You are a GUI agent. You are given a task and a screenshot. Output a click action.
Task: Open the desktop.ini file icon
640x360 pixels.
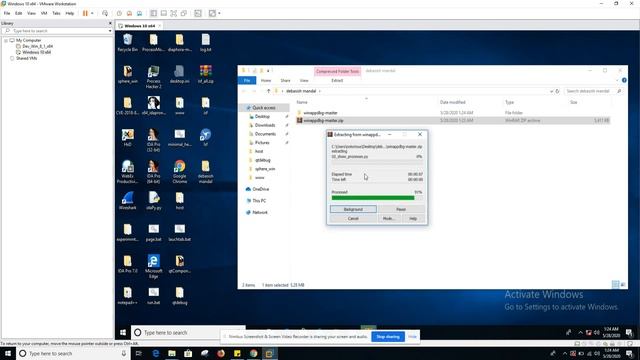(x=180, y=74)
